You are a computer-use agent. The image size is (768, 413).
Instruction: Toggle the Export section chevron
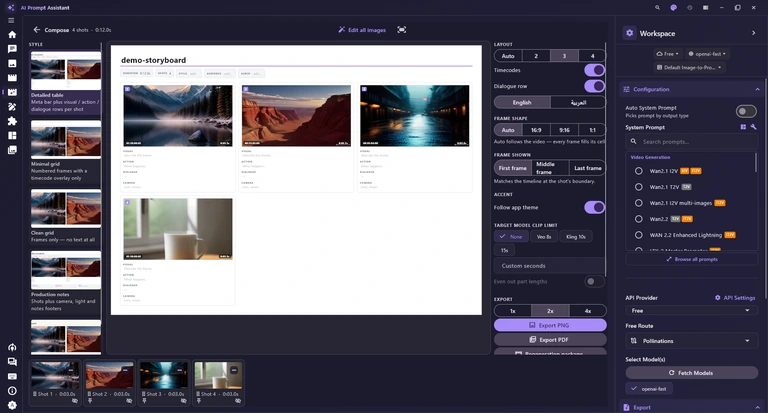pyautogui.click(x=757, y=407)
